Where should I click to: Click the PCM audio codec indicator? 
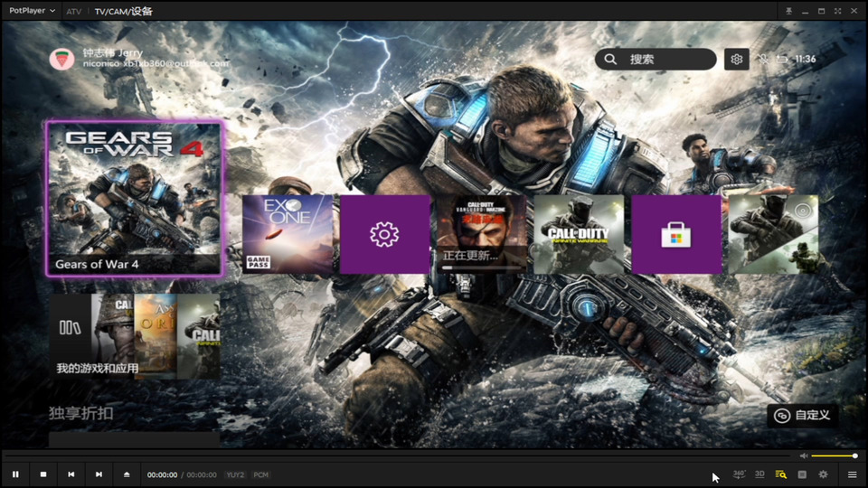(260, 474)
